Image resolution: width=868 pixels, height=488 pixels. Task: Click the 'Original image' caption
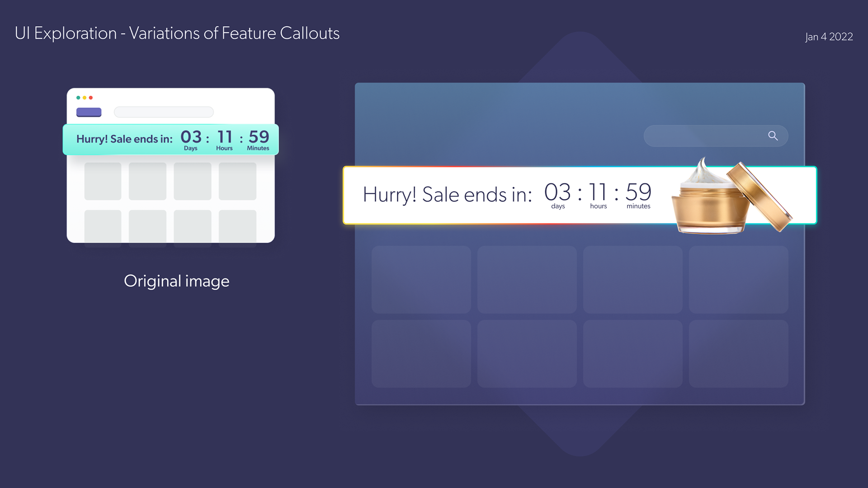(x=177, y=281)
